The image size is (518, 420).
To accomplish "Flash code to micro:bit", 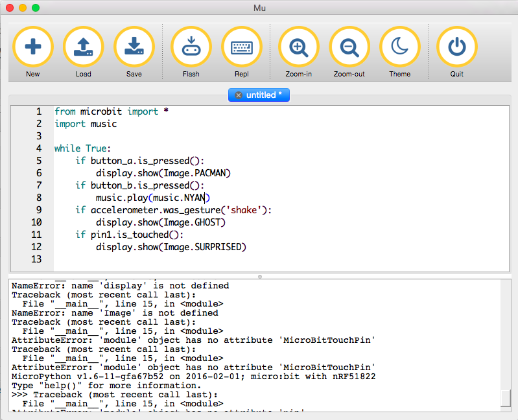I will point(191,47).
